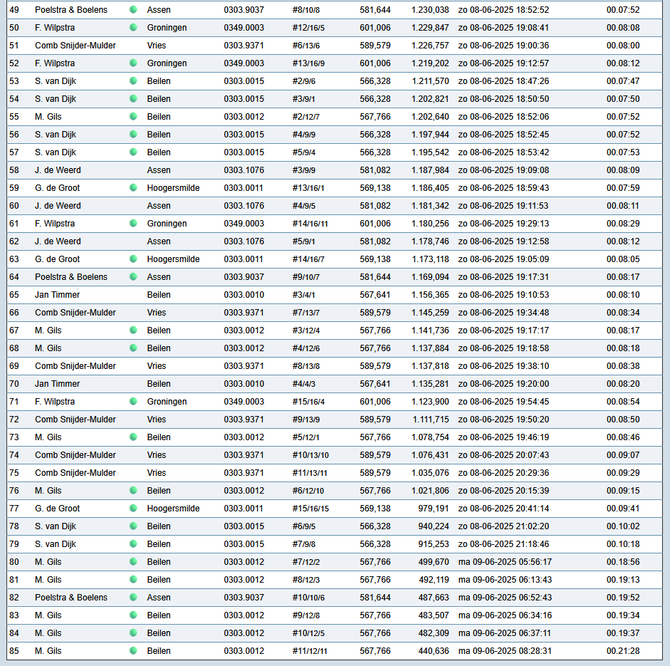Click ranking code #4/9/5
This screenshot has height=666, width=670.
[x=303, y=205]
